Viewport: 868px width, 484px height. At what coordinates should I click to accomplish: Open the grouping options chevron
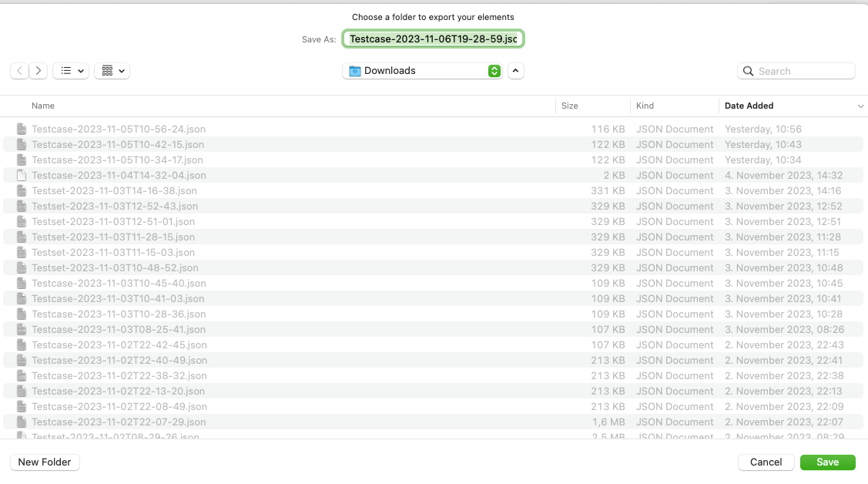click(119, 70)
